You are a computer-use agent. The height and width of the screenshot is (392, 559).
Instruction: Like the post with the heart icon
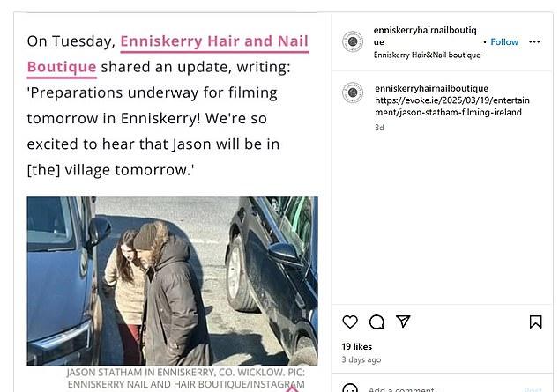350,322
